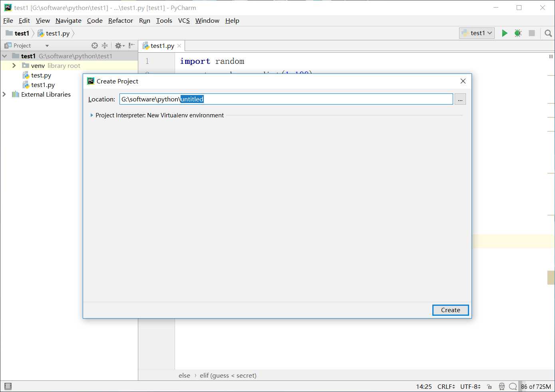
Task: Open the Project view selector dropdown
Action: click(x=47, y=46)
